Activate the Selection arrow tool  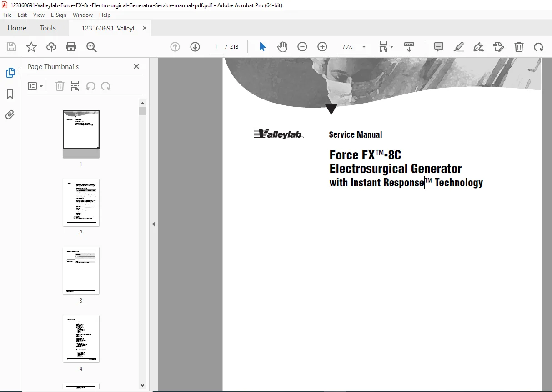click(x=262, y=47)
